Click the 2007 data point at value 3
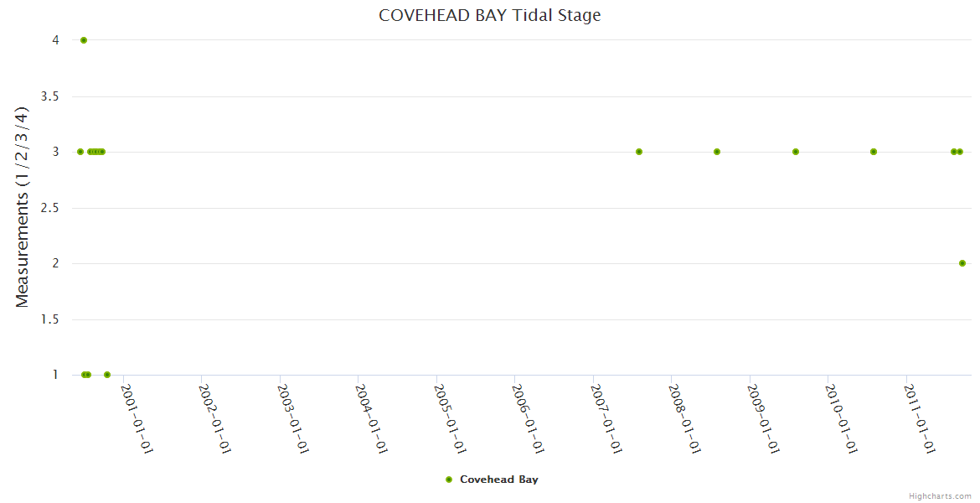980x503 pixels. [639, 152]
